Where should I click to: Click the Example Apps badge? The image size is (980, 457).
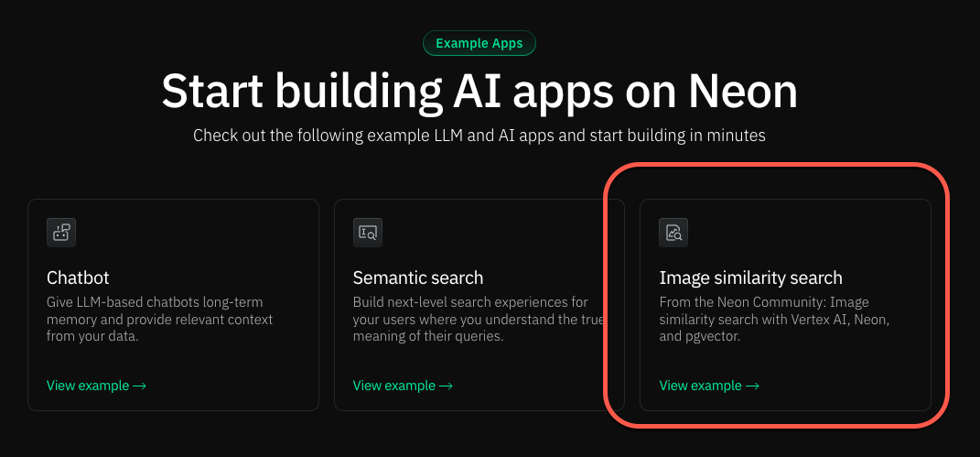pos(479,43)
